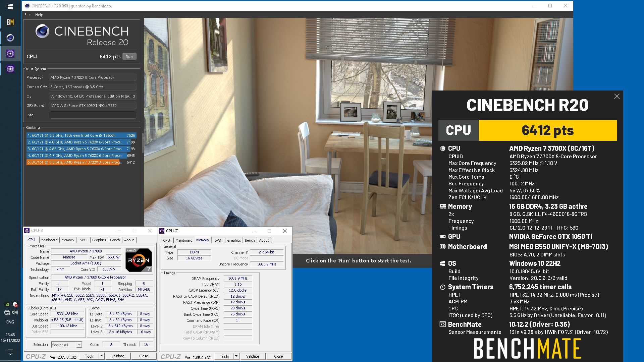The height and width of the screenshot is (362, 644).
Task: Click Validate in CPU-Z processor window
Action: (x=118, y=356)
